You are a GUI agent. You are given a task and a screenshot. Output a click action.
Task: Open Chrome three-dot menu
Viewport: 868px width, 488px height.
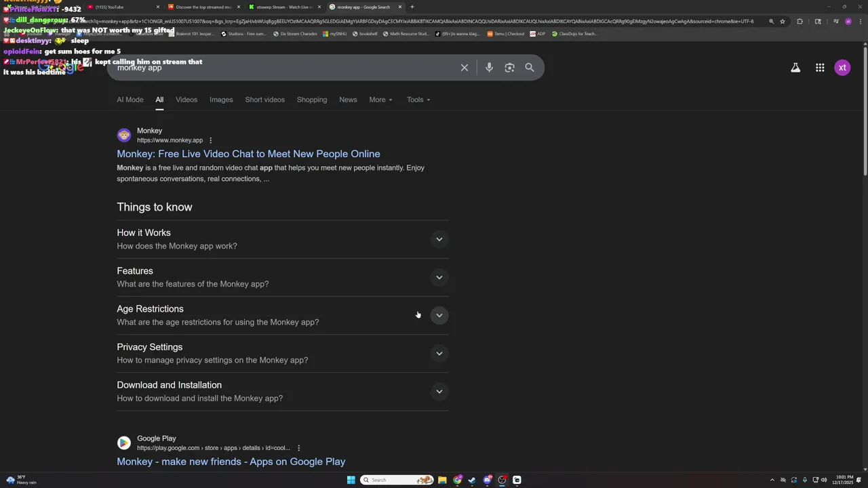pyautogui.click(x=859, y=21)
